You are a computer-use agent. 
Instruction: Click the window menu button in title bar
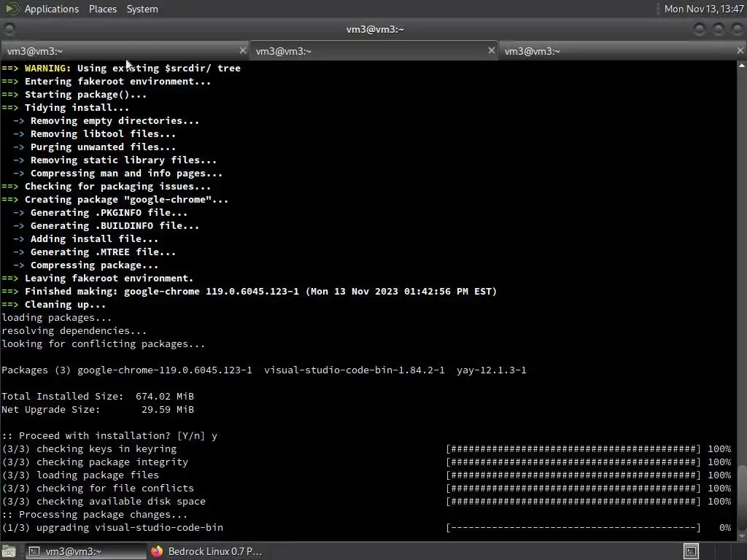pos(9,29)
